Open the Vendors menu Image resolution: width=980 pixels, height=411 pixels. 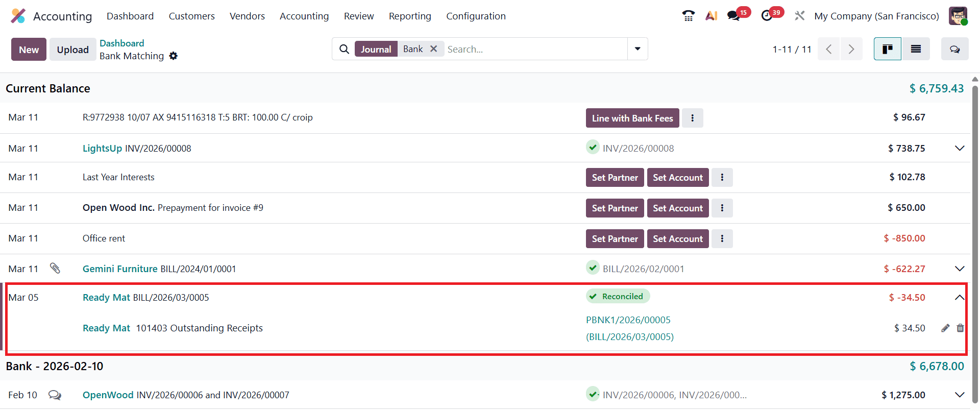pyautogui.click(x=247, y=16)
